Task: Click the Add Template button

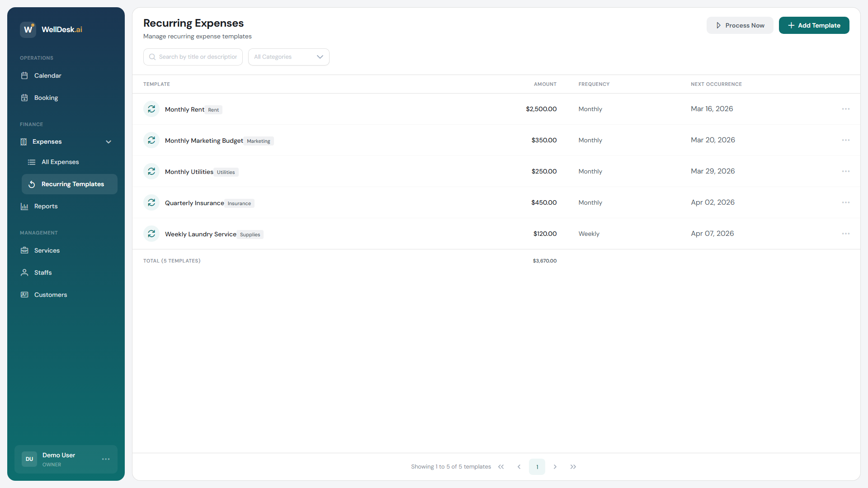Action: click(814, 25)
